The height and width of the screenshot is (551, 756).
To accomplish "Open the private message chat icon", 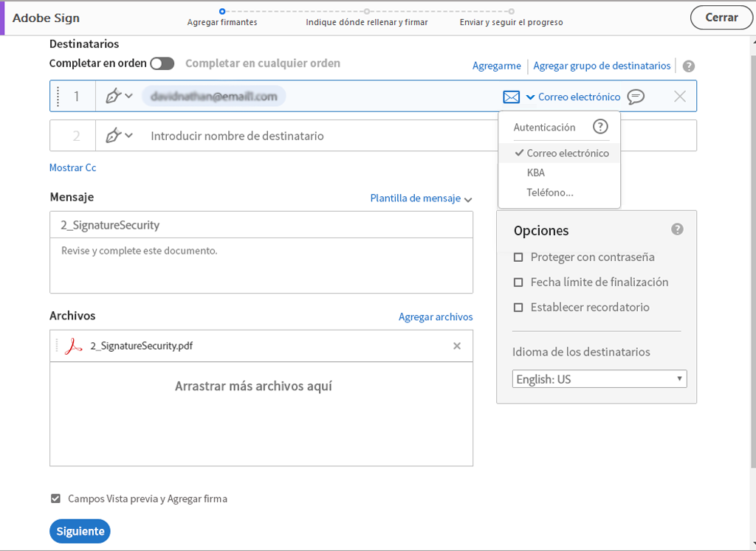I will pyautogui.click(x=636, y=97).
